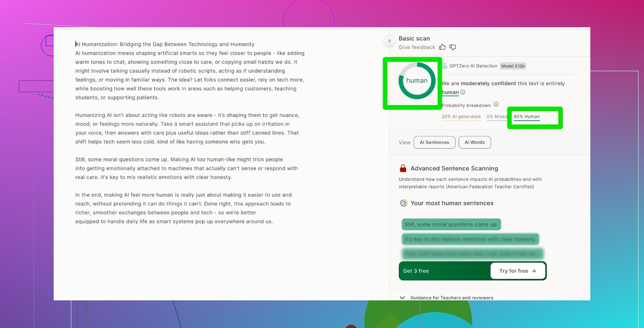644x328 pixels.
Task: Click the underlined 'human' verdict link
Action: pyautogui.click(x=450, y=92)
